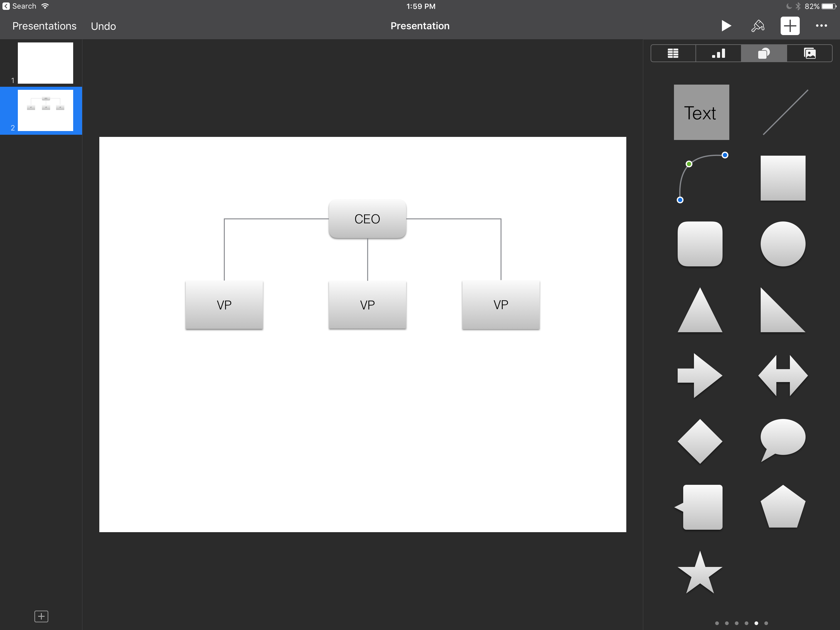Tap Undo in the toolbar
This screenshot has width=840, height=630.
click(103, 26)
